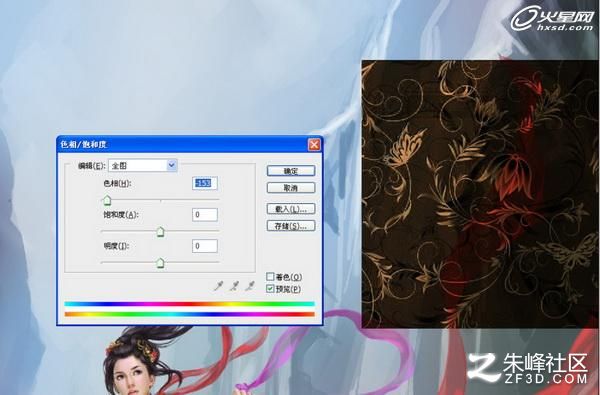This screenshot has width=600, height=395.
Task: Click the 取消 cancel button
Action: tap(291, 188)
